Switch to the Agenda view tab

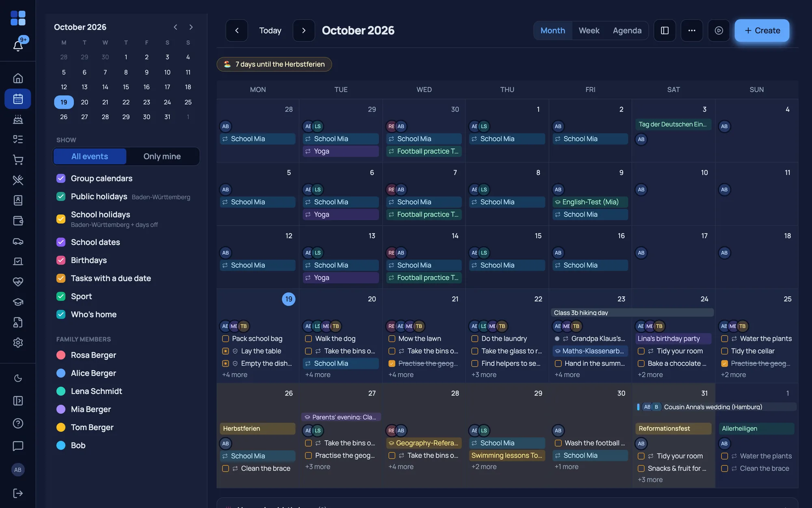(x=627, y=30)
